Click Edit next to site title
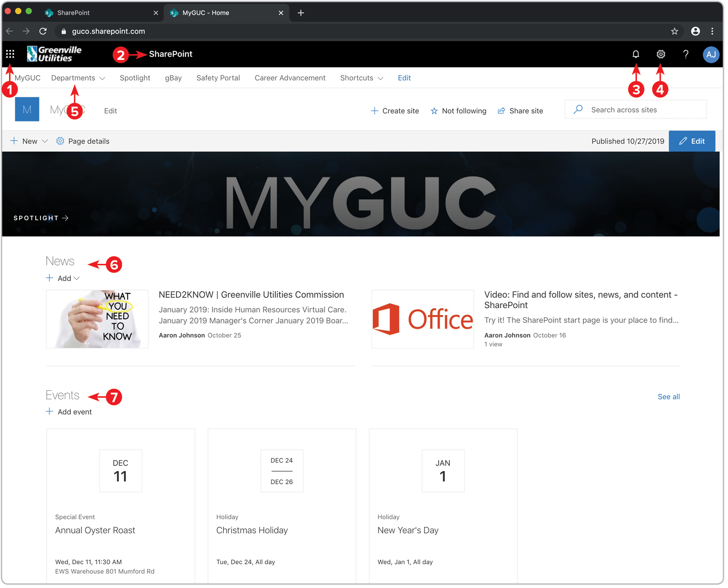 (110, 111)
